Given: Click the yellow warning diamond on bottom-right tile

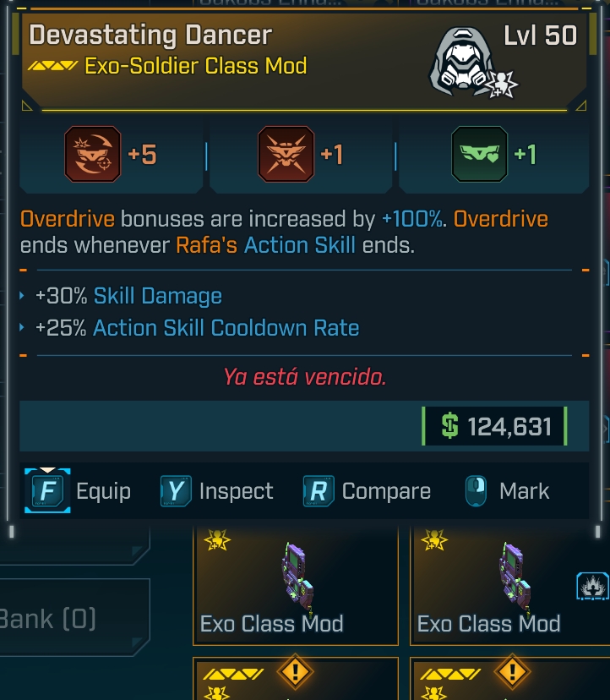Looking at the screenshot, I should 512,674.
